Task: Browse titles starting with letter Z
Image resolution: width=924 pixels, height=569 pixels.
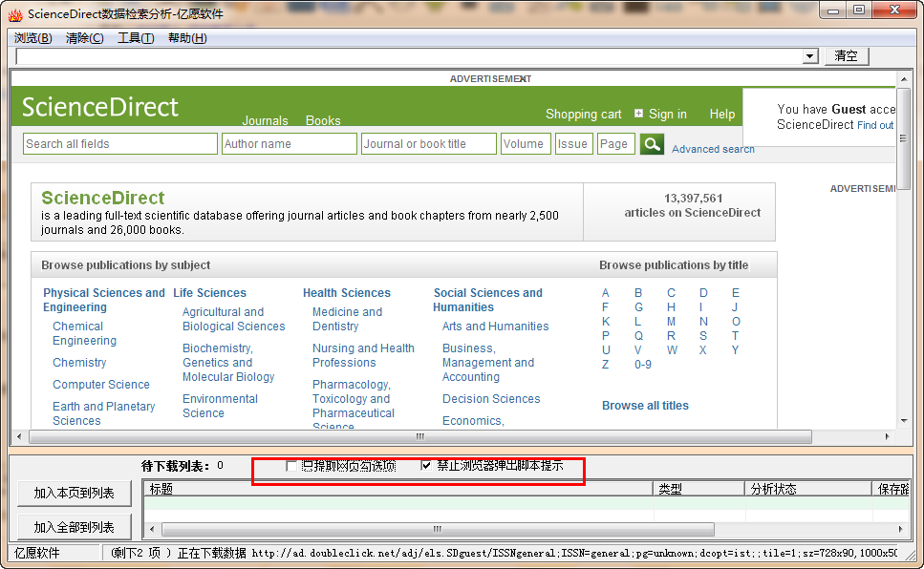Action: coord(605,365)
